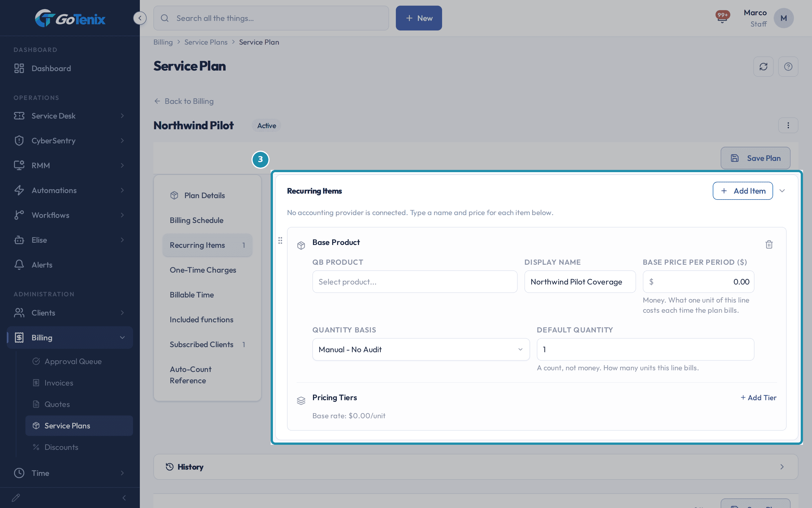Switch to Billing Schedule tab
The height and width of the screenshot is (508, 812).
[207, 220]
